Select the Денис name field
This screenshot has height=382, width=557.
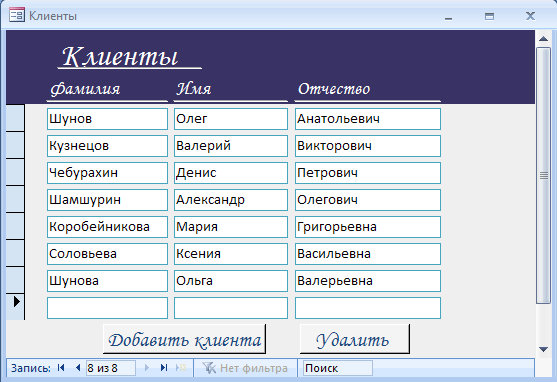[231, 173]
